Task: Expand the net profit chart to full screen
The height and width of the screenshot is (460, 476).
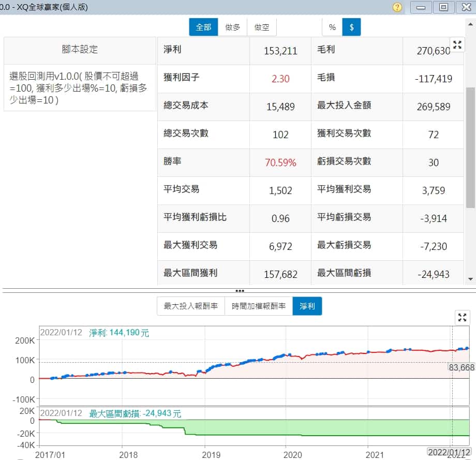Action: coord(463,317)
